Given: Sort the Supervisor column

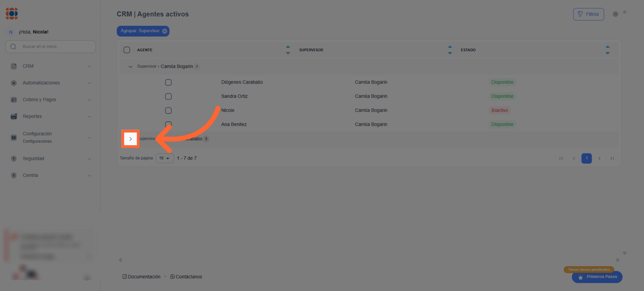Looking at the screenshot, I should [450, 50].
